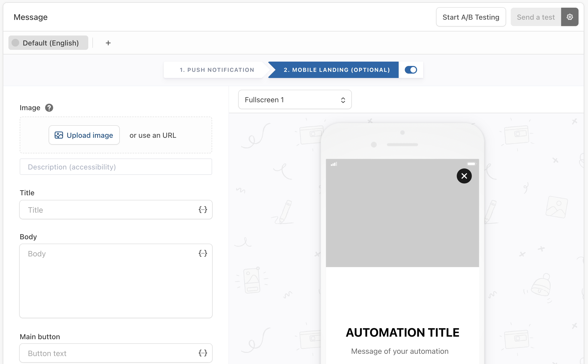Insert variable in the Title field
588x364 pixels.
pyautogui.click(x=203, y=210)
